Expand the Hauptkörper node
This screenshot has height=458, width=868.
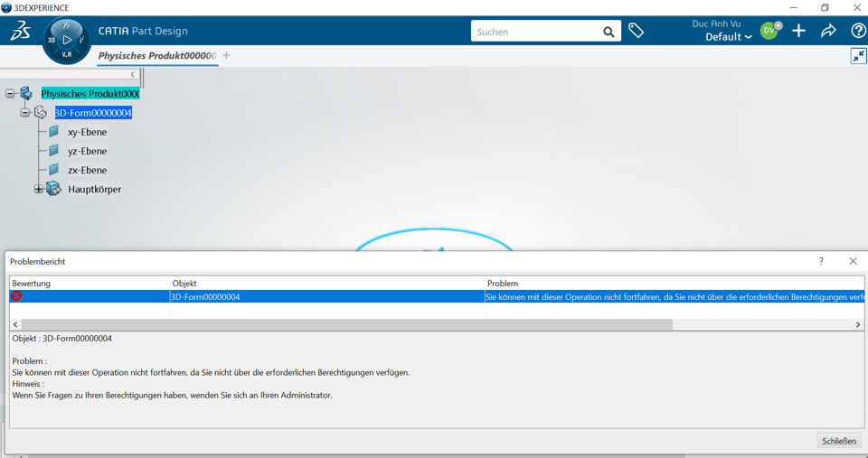click(38, 189)
